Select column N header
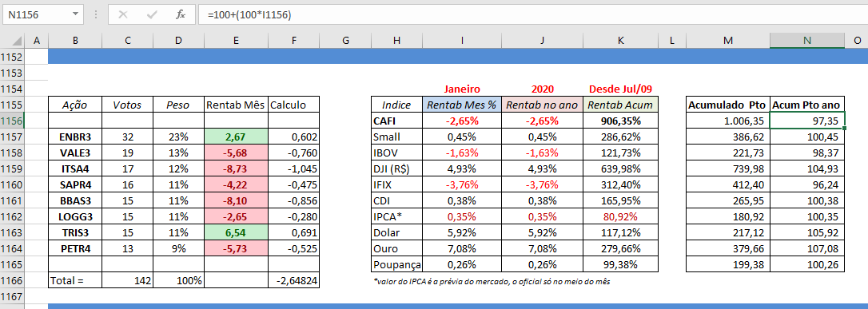The height and width of the screenshot is (309, 868). 807,41
